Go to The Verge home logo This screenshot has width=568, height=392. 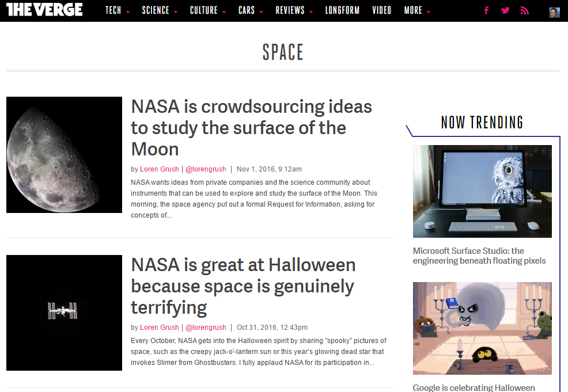click(44, 9)
